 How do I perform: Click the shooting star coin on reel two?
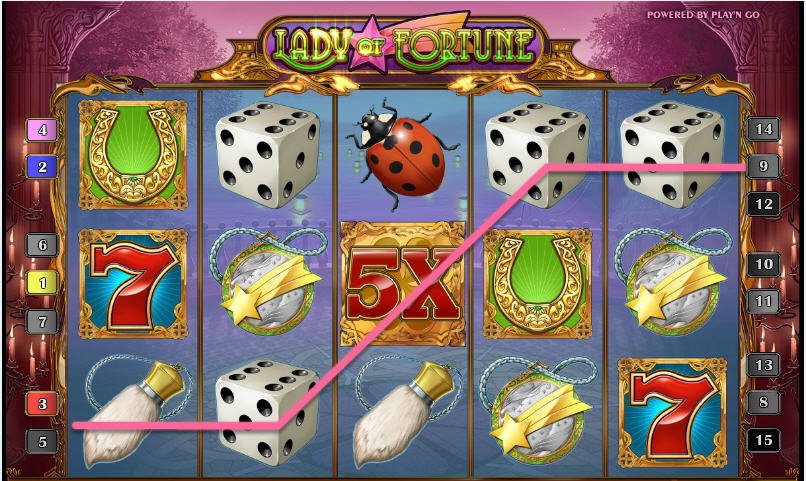[268, 280]
